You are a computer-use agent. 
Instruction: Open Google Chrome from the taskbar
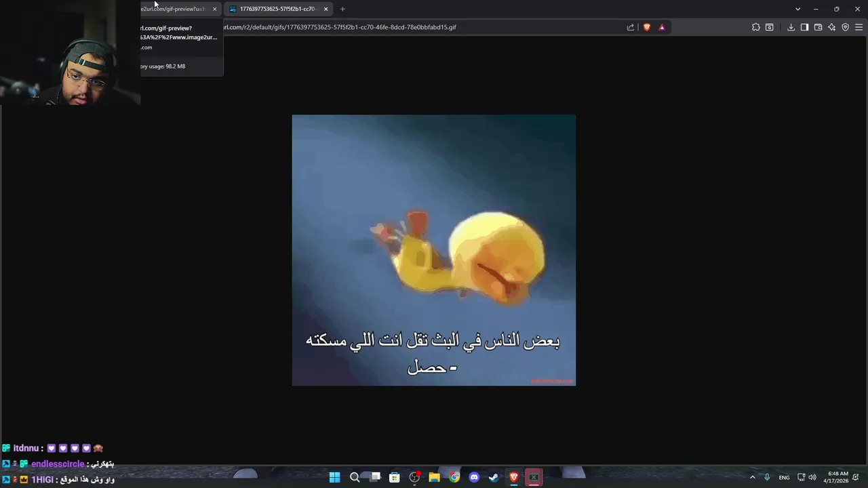pyautogui.click(x=454, y=477)
